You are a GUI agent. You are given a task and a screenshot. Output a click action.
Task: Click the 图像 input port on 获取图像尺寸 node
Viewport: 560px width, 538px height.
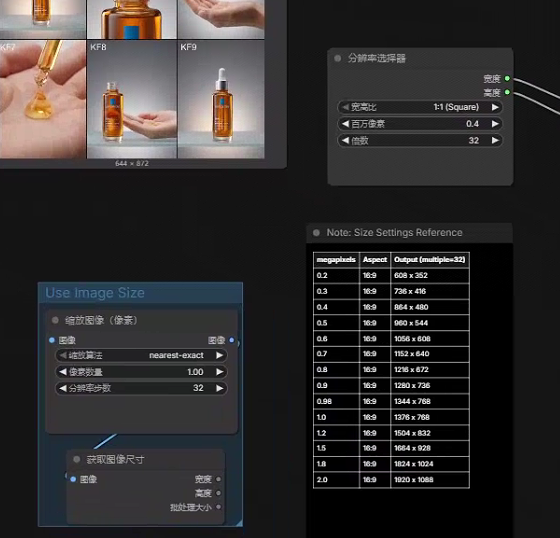(x=73, y=479)
